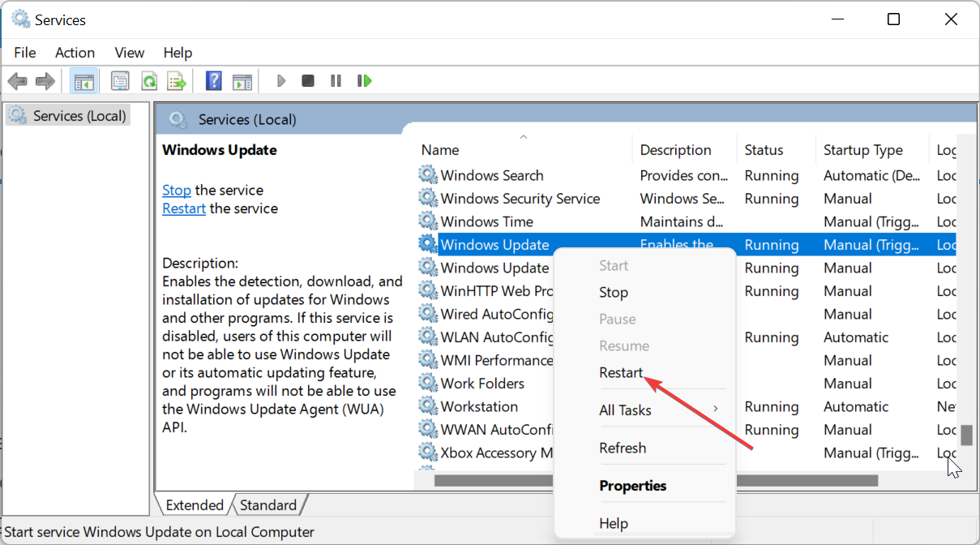This screenshot has height=545, width=980.
Task: Click Stop Service square toolbar icon
Action: 308,81
